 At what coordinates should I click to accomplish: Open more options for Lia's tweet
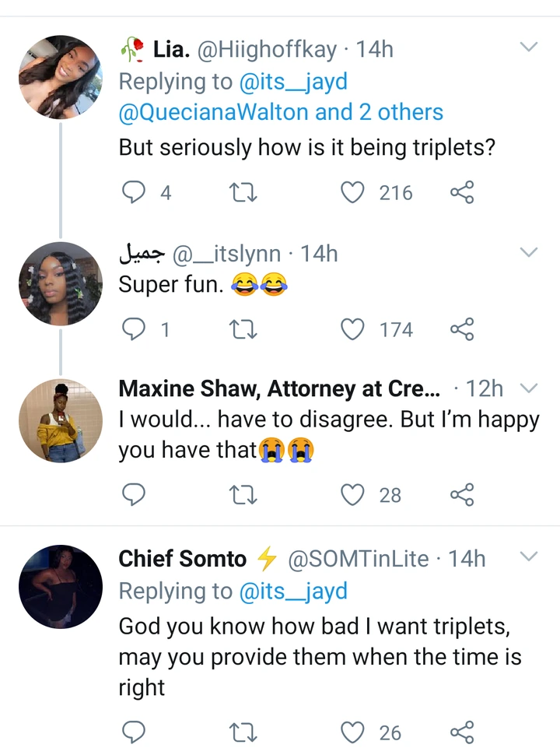[x=528, y=48]
